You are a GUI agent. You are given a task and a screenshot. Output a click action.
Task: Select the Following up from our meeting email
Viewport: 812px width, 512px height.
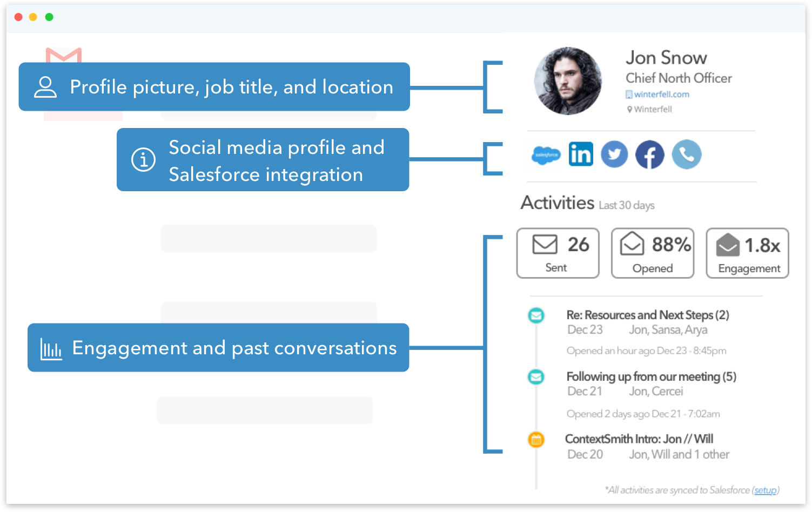650,376
